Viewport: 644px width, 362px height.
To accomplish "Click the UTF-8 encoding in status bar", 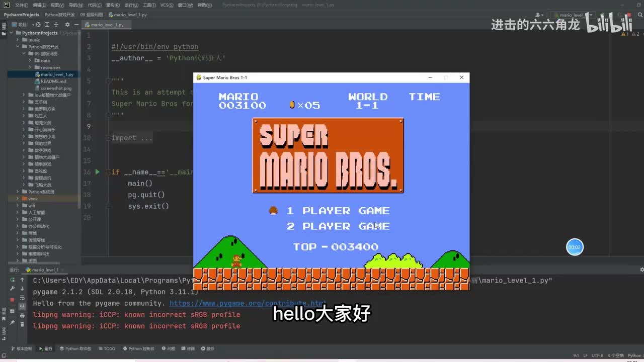I will point(598,355).
